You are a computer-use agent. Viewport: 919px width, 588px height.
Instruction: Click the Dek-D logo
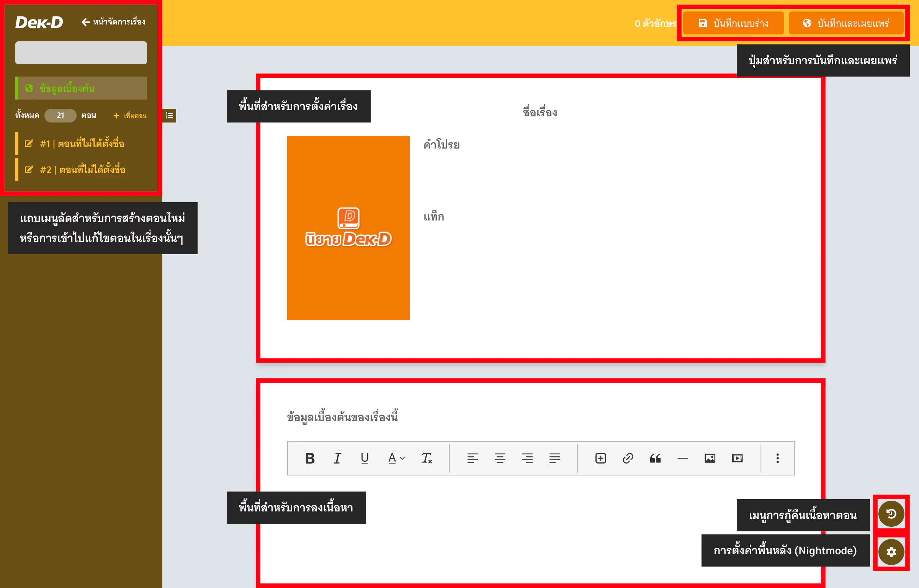[x=39, y=22]
